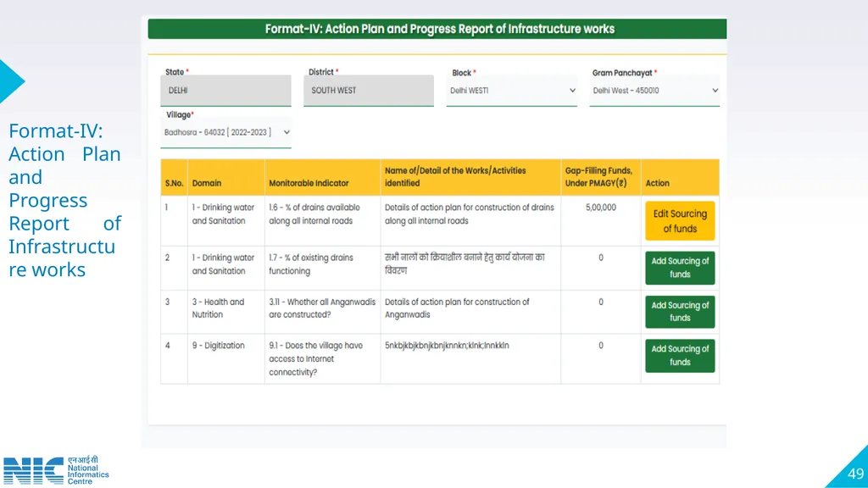Image resolution: width=868 pixels, height=488 pixels.
Task: Add Sourcing of funds for Anganwadis row
Action: (x=680, y=312)
